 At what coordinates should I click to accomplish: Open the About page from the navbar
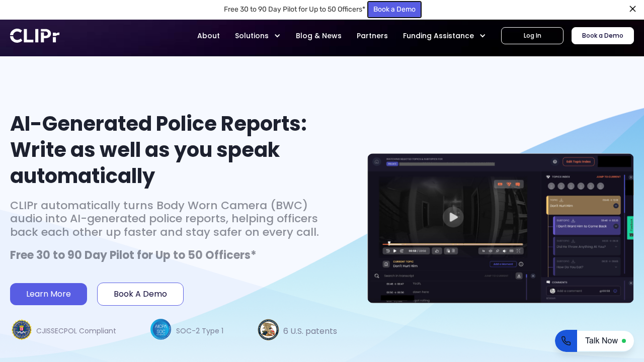click(x=208, y=36)
